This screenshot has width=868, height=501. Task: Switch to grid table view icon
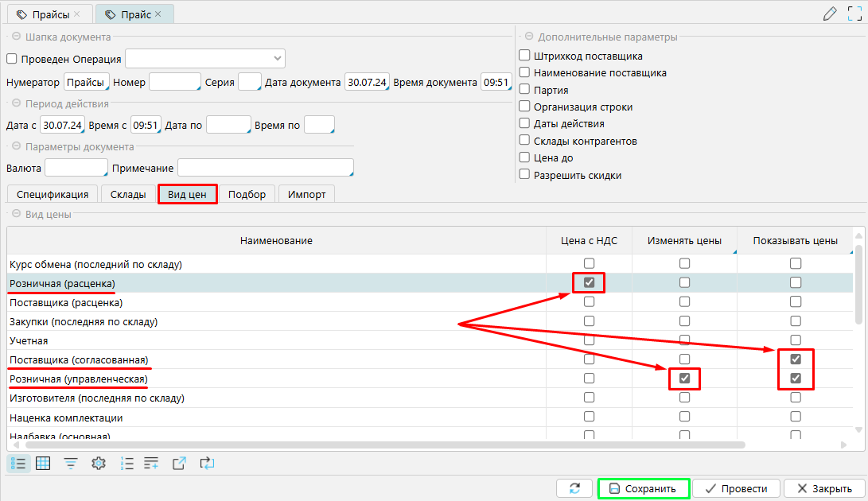point(44,463)
